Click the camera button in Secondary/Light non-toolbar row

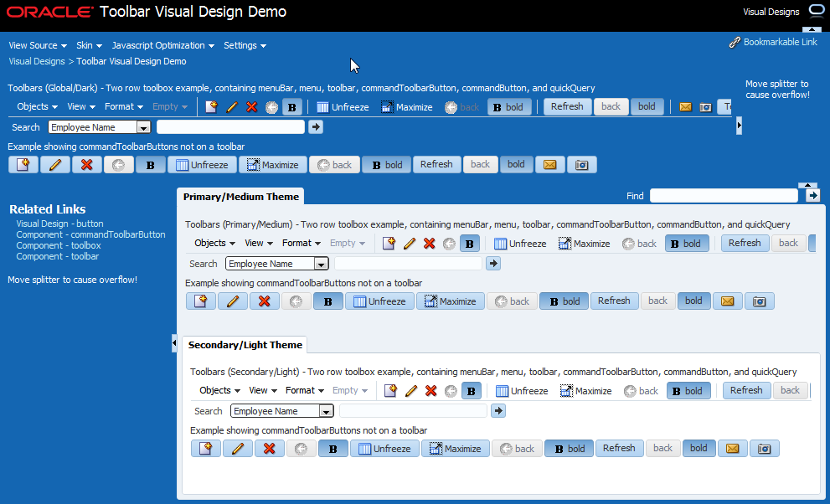point(764,449)
